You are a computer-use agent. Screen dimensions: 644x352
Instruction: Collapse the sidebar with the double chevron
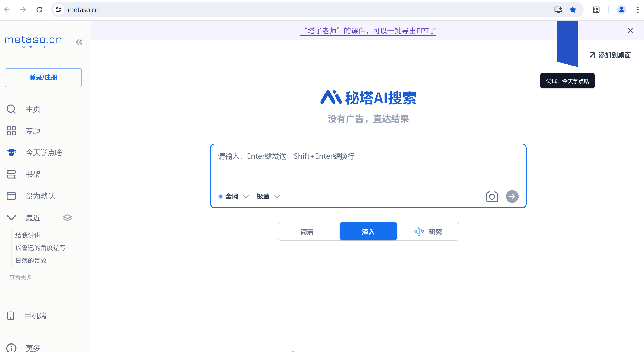point(79,42)
